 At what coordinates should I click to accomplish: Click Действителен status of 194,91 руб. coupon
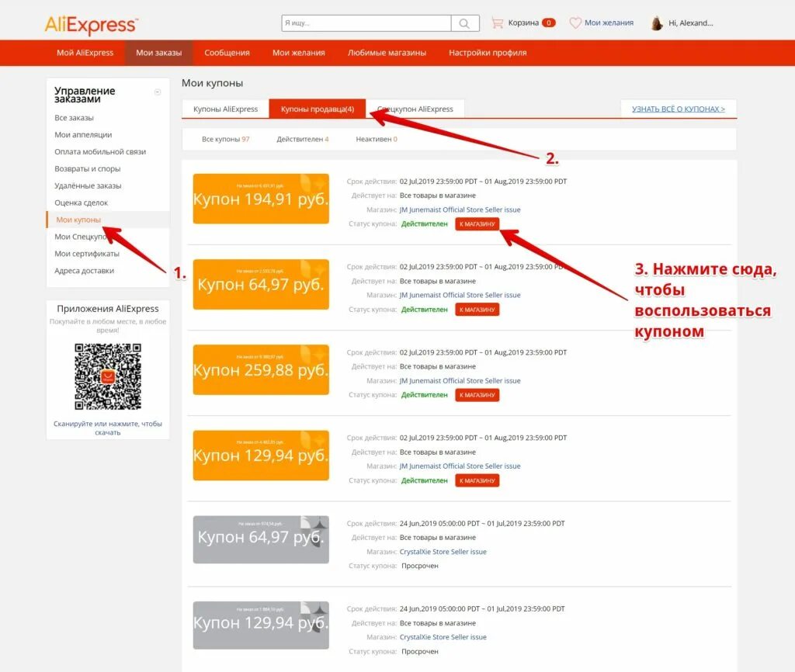point(425,224)
